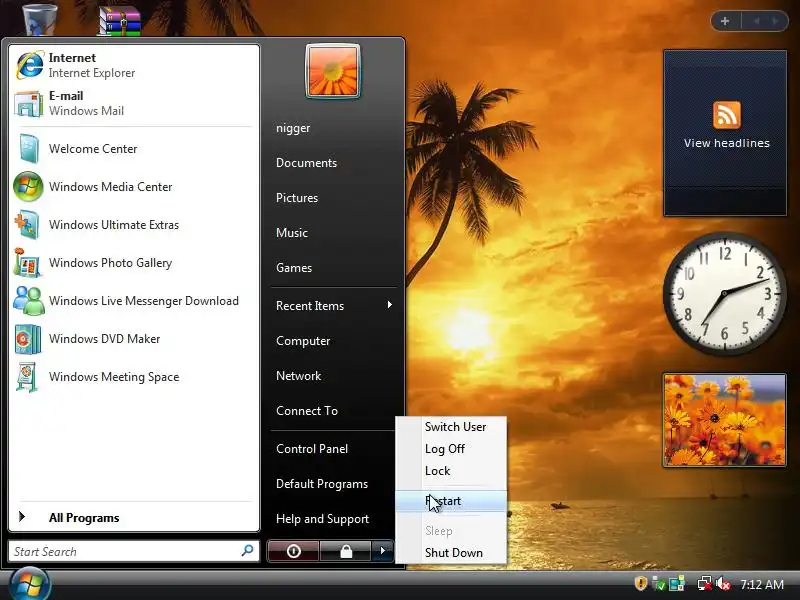Image resolution: width=800 pixels, height=600 pixels.
Task: Launch Windows DVD Maker
Action: coord(134,339)
